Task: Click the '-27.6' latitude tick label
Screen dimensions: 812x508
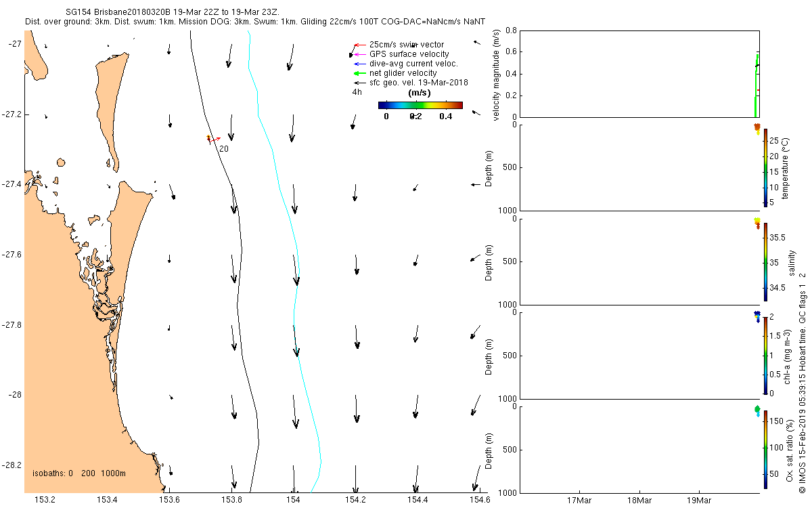Action: pyautogui.click(x=13, y=255)
